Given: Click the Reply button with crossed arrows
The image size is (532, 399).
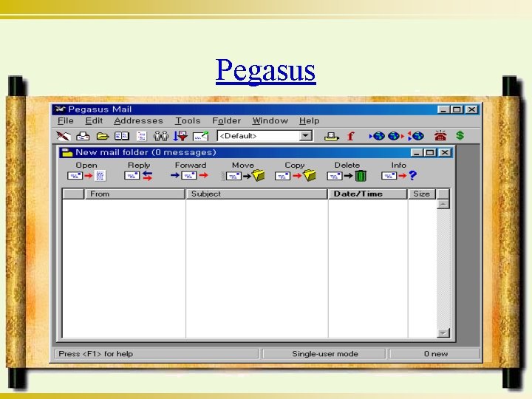Looking at the screenshot, I should click(x=138, y=171).
